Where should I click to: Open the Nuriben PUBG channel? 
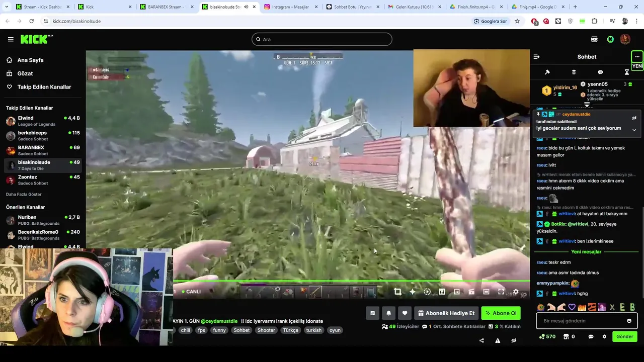tap(43, 220)
